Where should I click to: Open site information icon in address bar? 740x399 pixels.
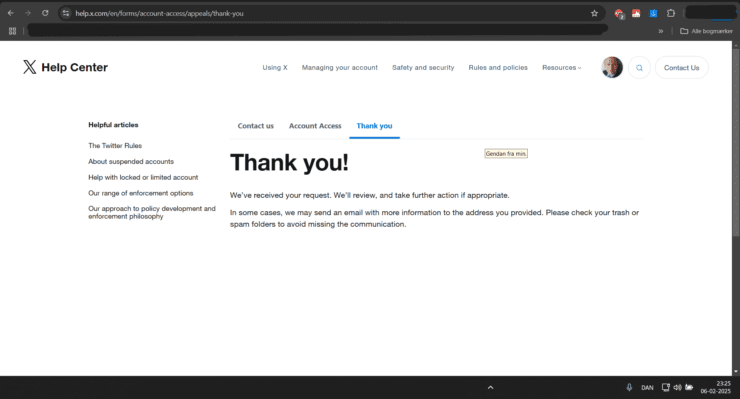pos(66,13)
